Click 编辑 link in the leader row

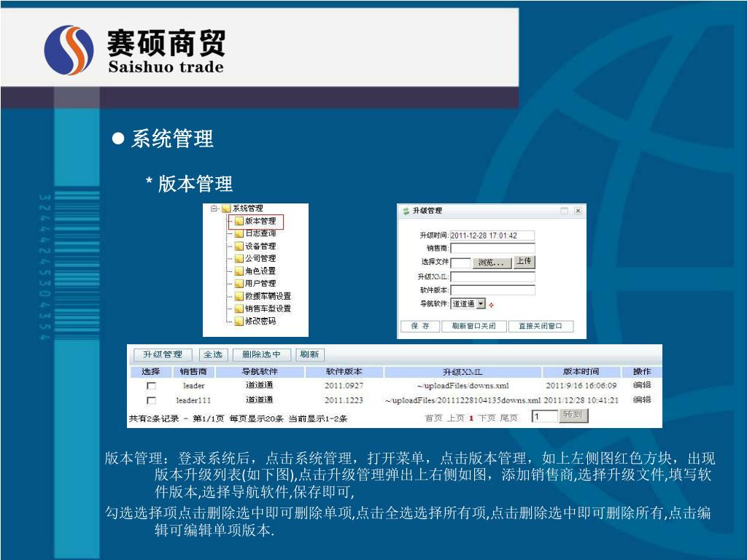coord(642,385)
